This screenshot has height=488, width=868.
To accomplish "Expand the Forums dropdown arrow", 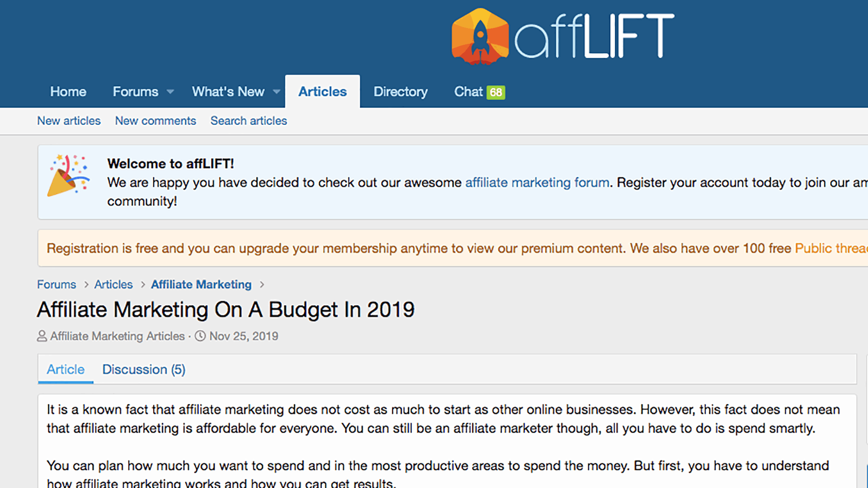I will (170, 92).
